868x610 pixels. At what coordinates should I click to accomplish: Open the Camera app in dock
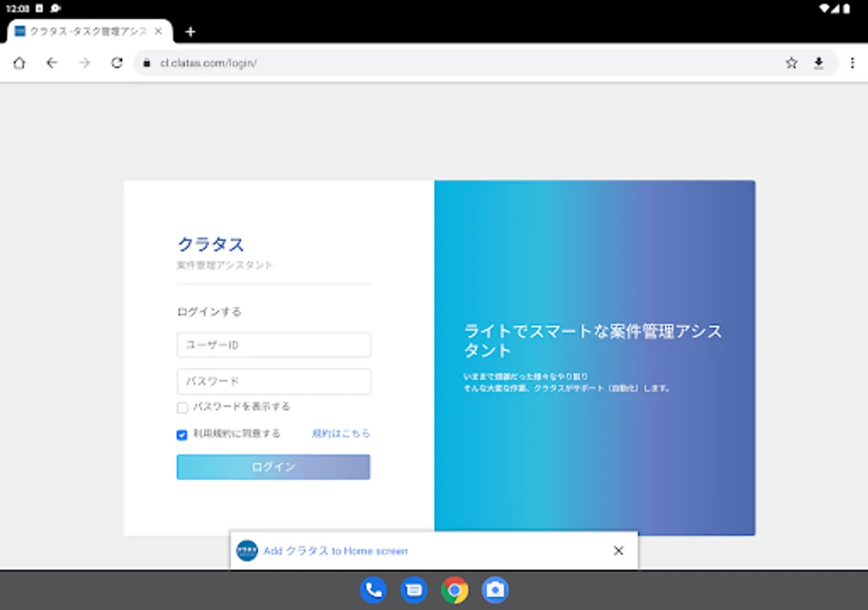point(495,590)
